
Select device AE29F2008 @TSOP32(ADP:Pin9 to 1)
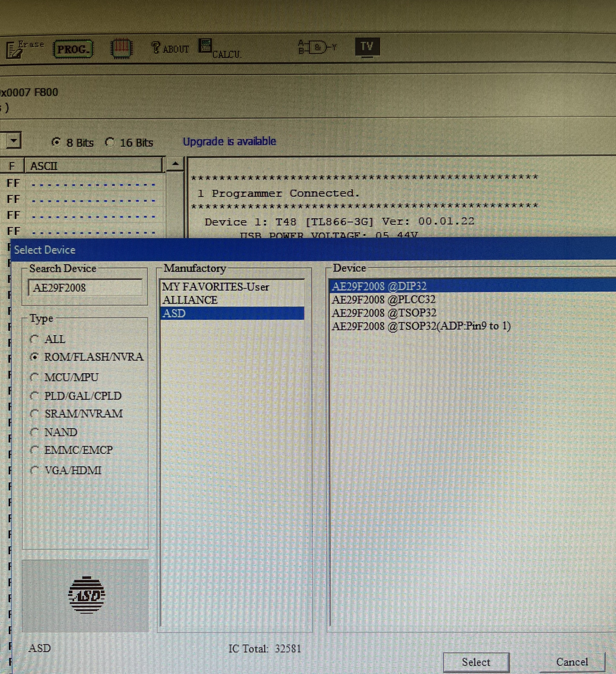point(473,326)
